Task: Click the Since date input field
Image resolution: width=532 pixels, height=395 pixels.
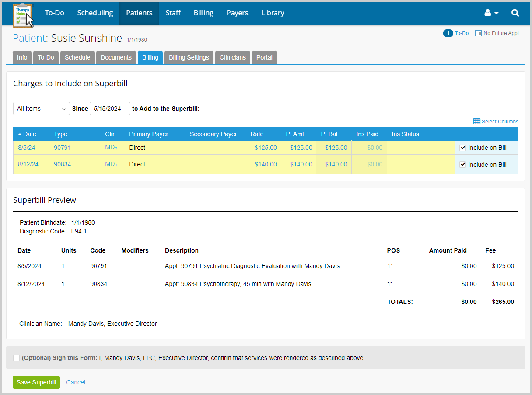Action: point(109,109)
